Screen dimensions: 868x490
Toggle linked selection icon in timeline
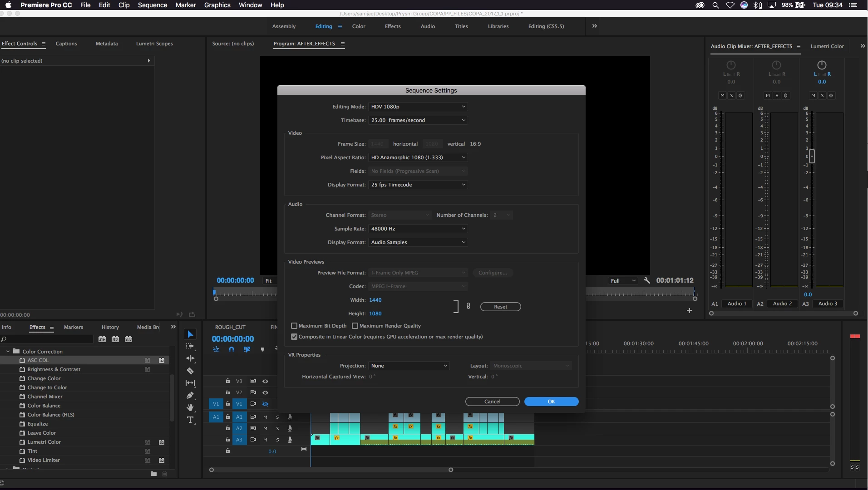tap(247, 349)
